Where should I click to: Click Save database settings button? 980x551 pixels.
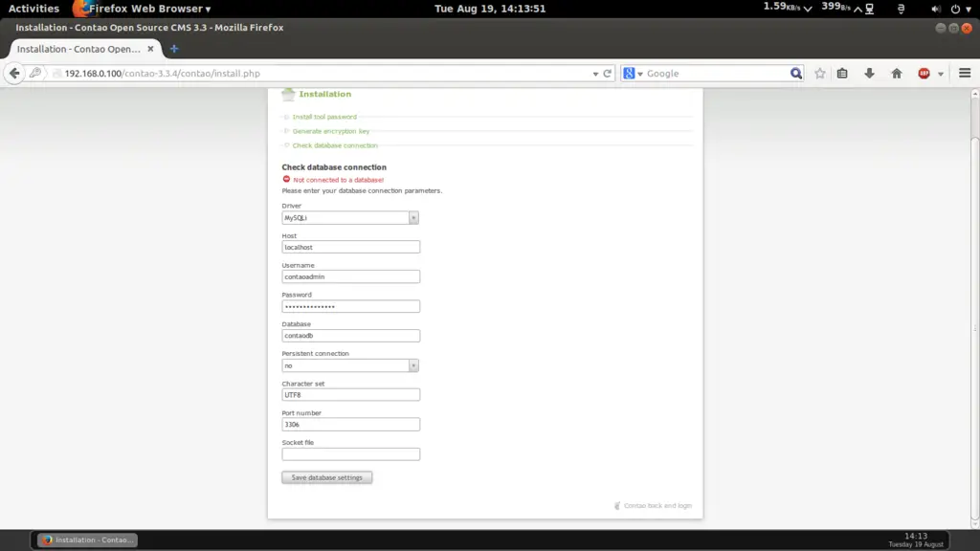[x=327, y=477]
